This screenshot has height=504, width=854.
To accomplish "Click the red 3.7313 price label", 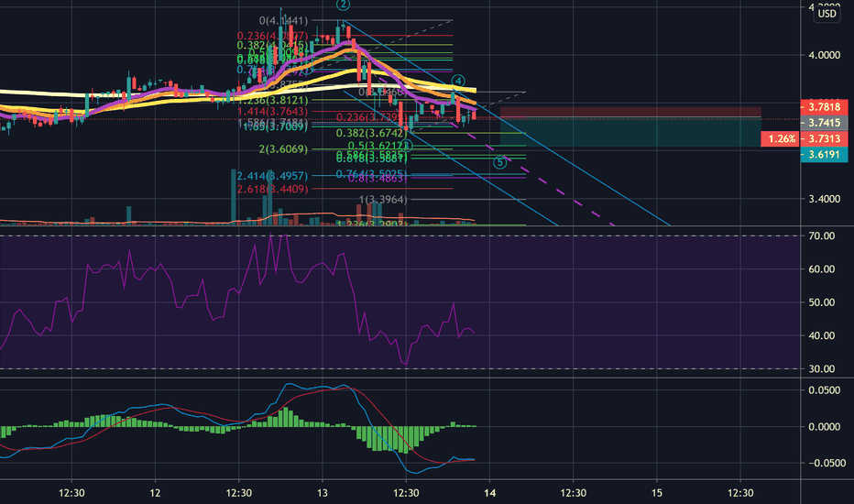I will coord(824,138).
